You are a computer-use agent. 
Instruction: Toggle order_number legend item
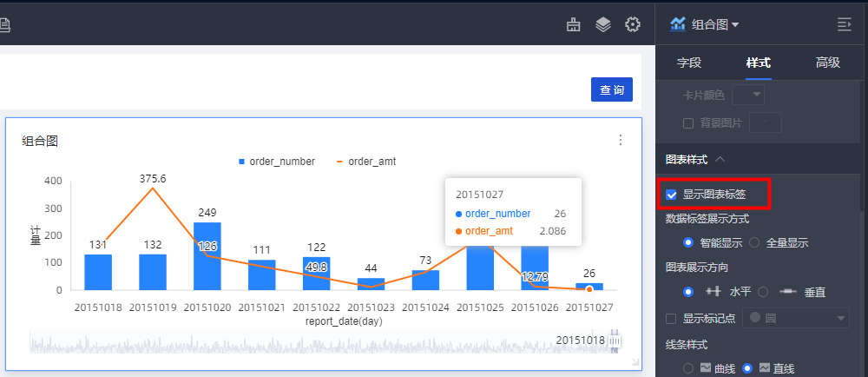(x=276, y=162)
